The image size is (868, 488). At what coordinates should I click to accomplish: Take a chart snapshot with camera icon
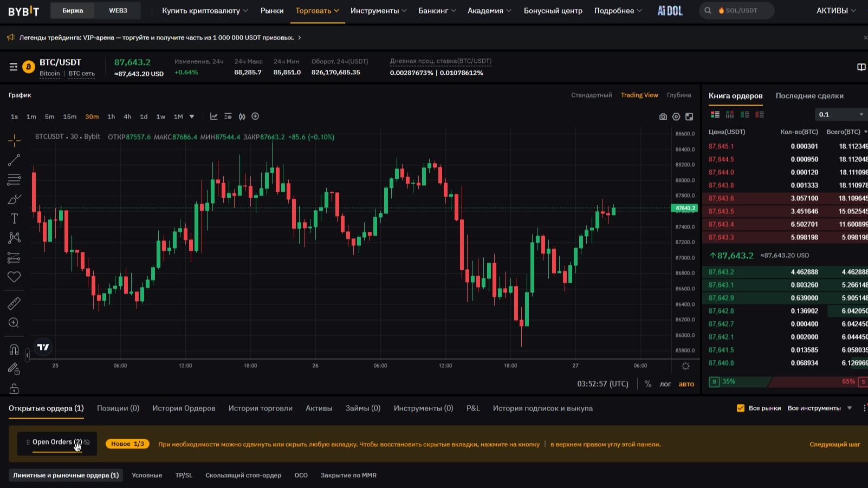click(663, 117)
